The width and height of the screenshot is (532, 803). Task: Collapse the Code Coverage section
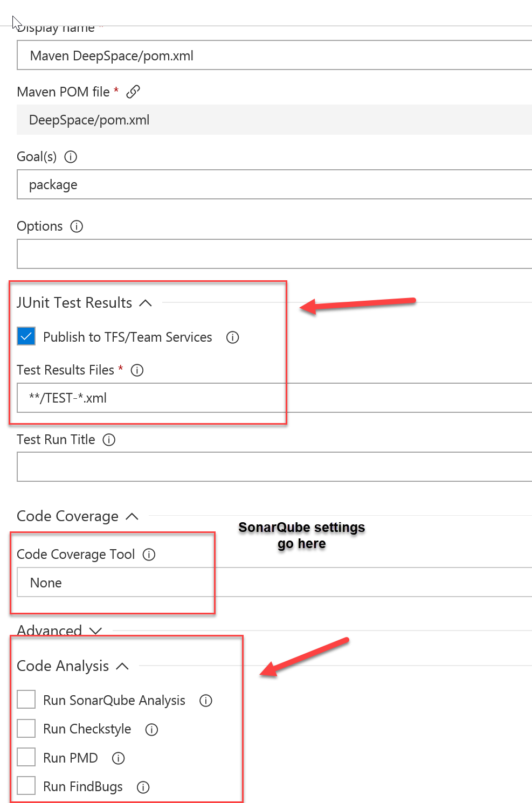[x=132, y=516]
